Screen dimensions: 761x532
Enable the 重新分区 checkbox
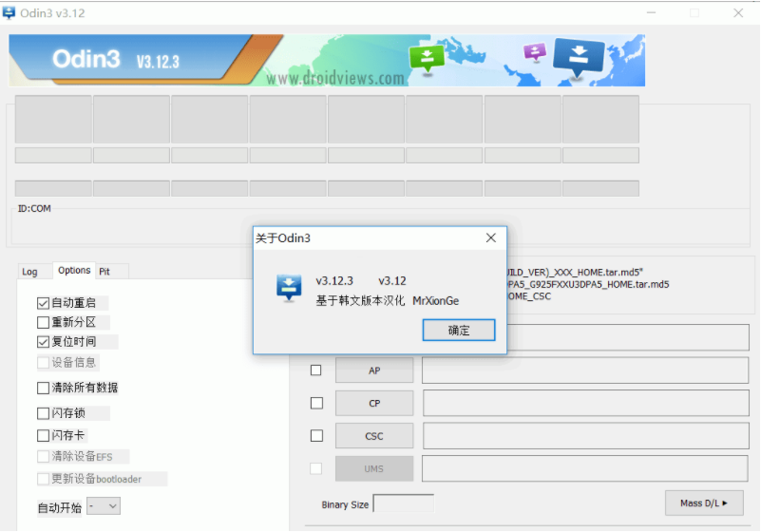[x=43, y=322]
